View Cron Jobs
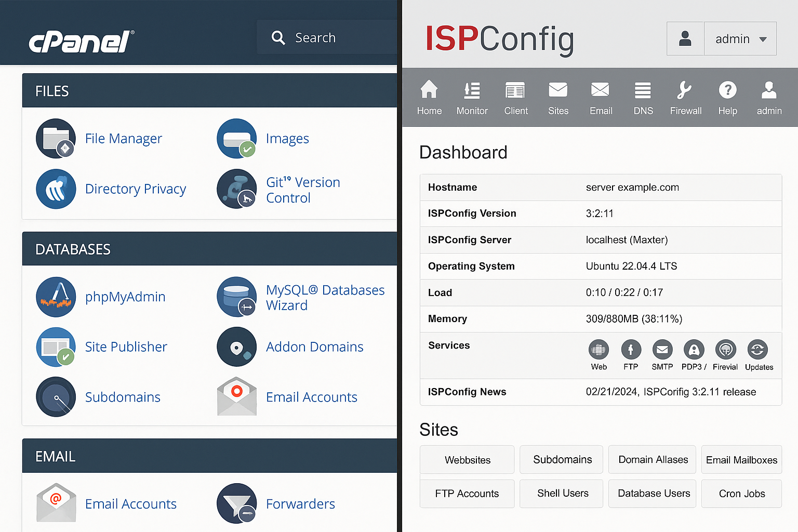The image size is (798, 532). point(741,494)
